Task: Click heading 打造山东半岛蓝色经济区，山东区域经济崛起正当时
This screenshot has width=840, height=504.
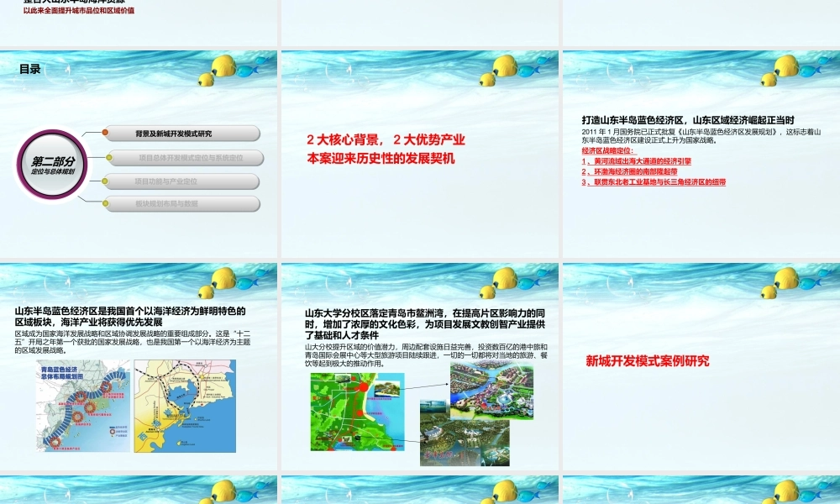Action: pyautogui.click(x=688, y=120)
